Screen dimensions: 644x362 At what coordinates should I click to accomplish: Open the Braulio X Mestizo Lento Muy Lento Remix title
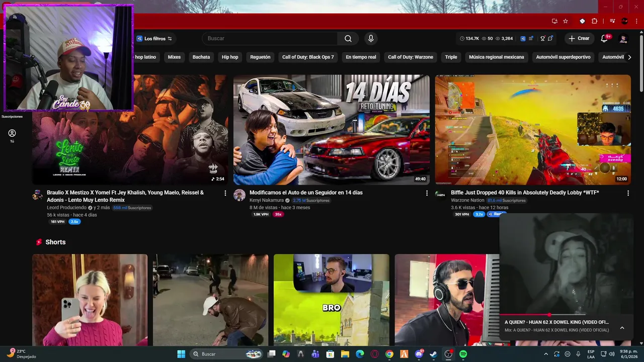pos(125,196)
